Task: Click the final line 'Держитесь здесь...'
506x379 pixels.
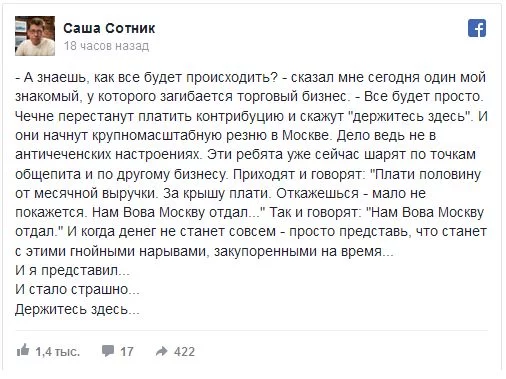Action: click(77, 309)
